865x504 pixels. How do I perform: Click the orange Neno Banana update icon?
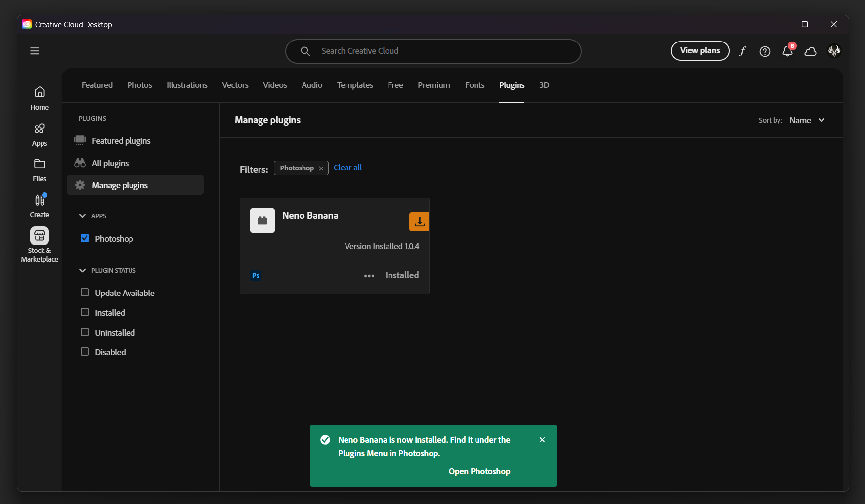[419, 222]
